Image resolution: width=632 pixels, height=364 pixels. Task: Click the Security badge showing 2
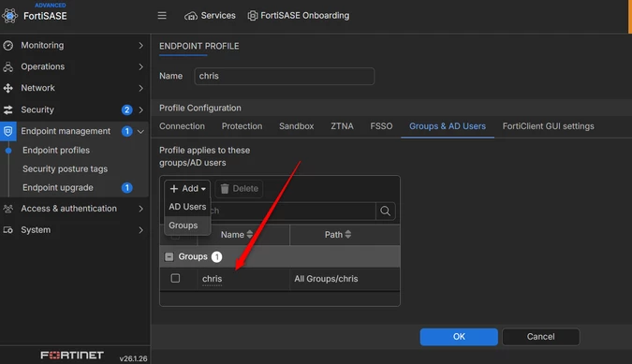pos(127,109)
